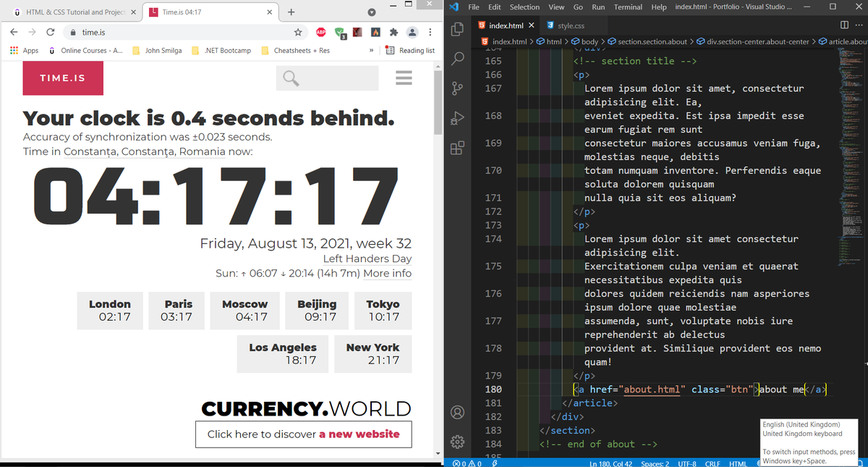Open a new Chrome tab
This screenshot has height=467, width=868.
[x=291, y=12]
